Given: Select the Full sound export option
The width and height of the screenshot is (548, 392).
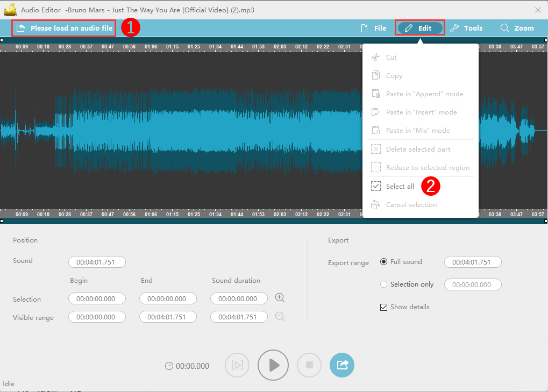Looking at the screenshot, I should (383, 262).
